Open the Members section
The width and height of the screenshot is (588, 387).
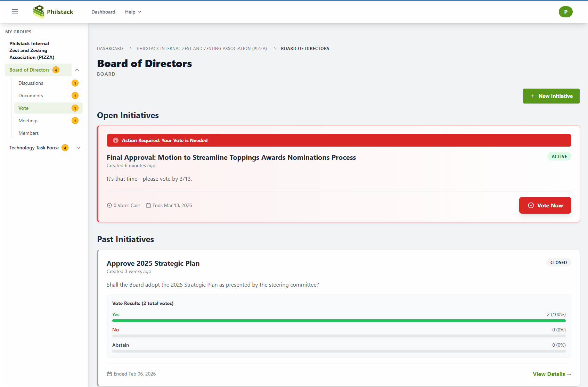28,133
